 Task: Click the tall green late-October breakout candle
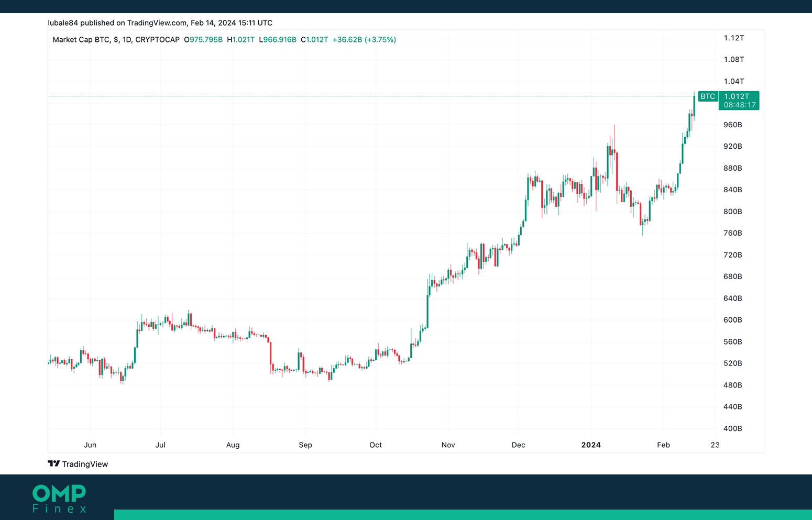pyautogui.click(x=427, y=312)
